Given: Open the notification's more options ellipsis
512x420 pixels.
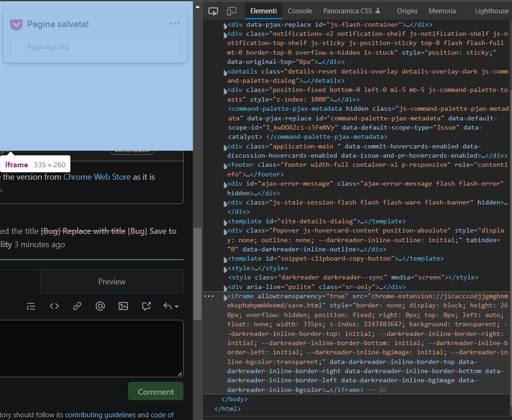Looking at the screenshot, I should [x=174, y=24].
